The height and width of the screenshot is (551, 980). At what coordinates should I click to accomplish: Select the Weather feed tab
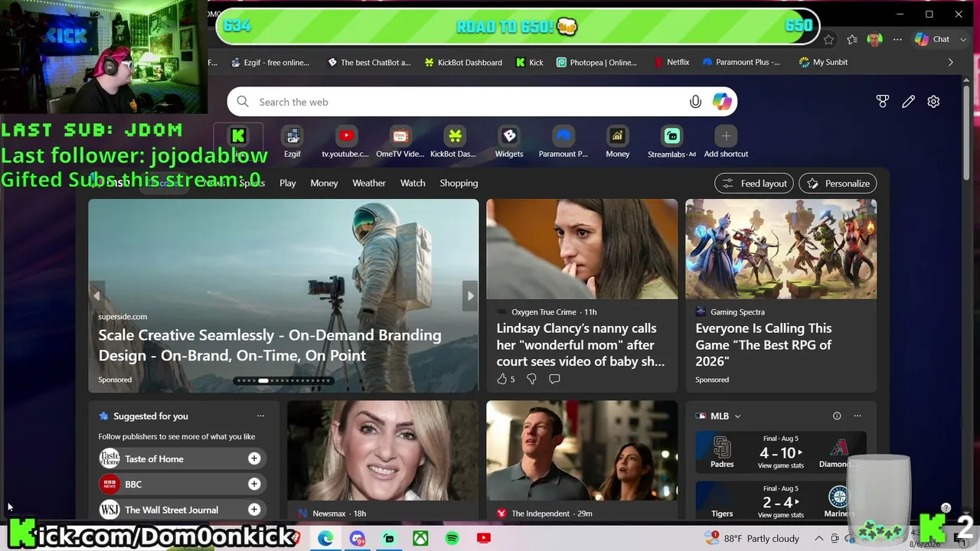[369, 183]
